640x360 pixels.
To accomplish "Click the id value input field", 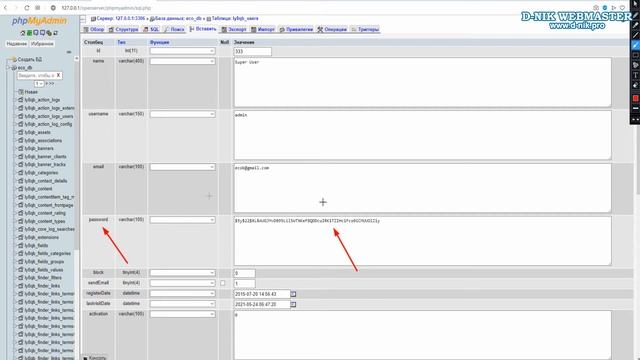I will tap(253, 51).
